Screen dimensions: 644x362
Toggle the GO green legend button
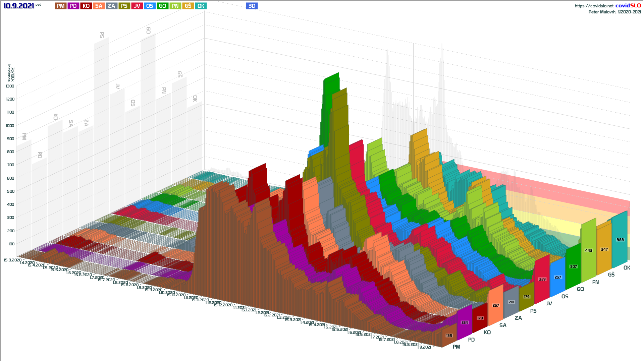pyautogui.click(x=163, y=6)
